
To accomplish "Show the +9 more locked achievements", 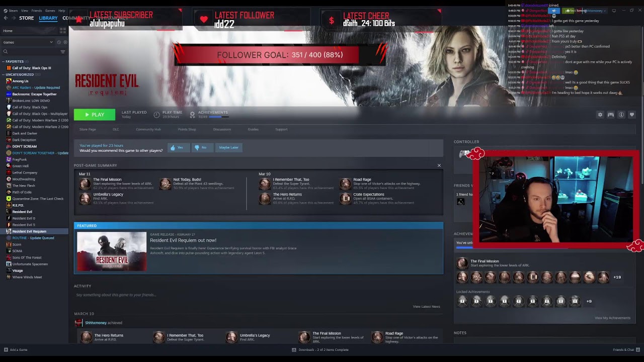I will 589,301.
